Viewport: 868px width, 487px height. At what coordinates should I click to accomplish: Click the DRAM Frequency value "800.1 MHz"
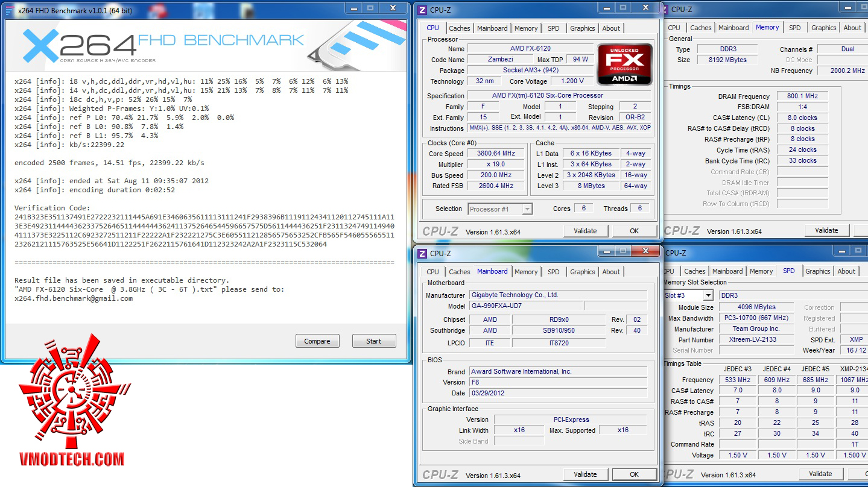click(802, 96)
